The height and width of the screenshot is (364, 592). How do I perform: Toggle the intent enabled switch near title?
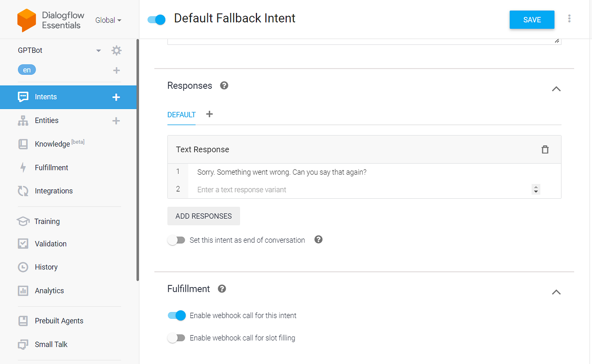click(x=156, y=19)
